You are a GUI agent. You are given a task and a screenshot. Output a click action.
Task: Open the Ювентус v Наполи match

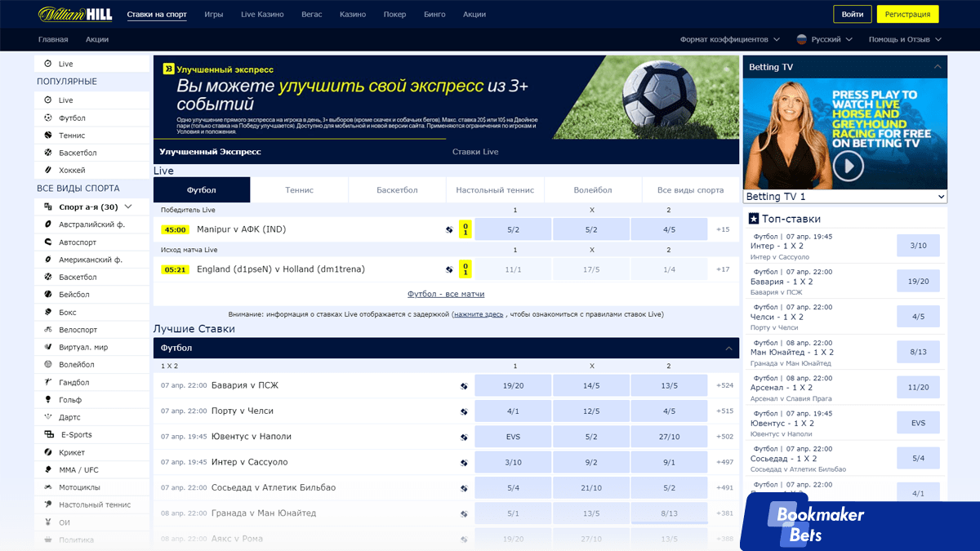click(x=251, y=437)
